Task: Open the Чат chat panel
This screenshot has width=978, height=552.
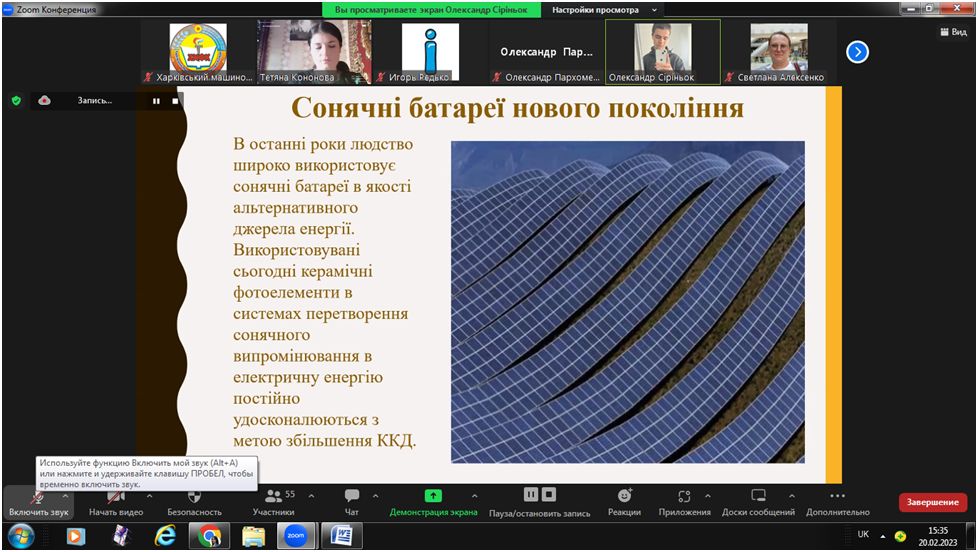Action: click(352, 504)
